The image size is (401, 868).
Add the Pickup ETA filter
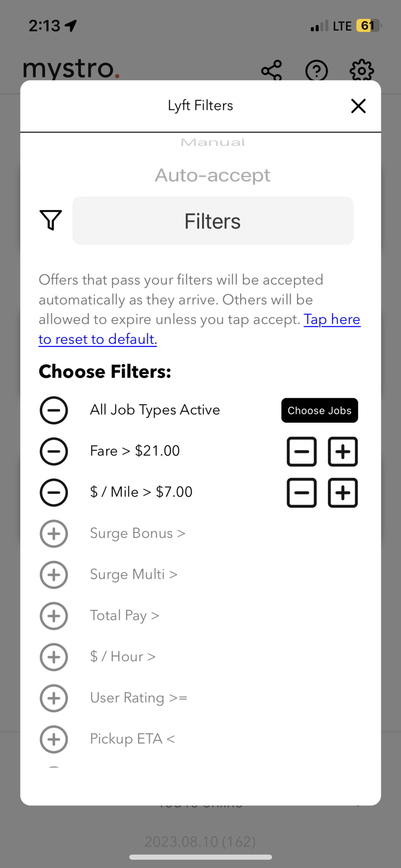point(54,739)
